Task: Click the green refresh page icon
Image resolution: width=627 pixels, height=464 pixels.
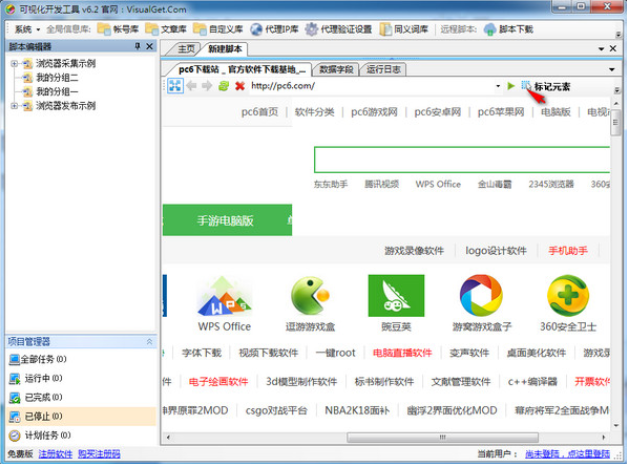Action: pyautogui.click(x=224, y=86)
